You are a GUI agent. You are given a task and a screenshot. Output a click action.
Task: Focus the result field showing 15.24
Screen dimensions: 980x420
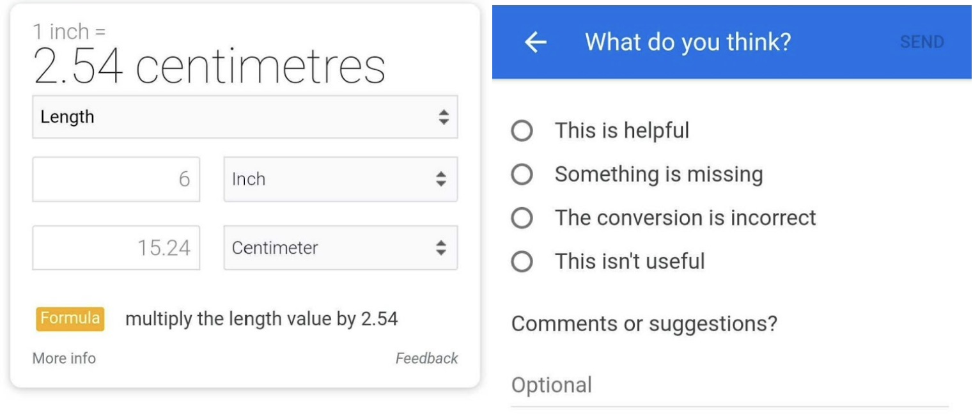click(x=116, y=247)
